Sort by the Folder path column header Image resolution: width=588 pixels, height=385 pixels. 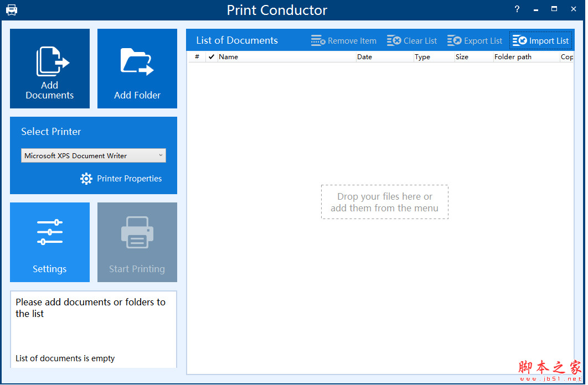[527, 57]
